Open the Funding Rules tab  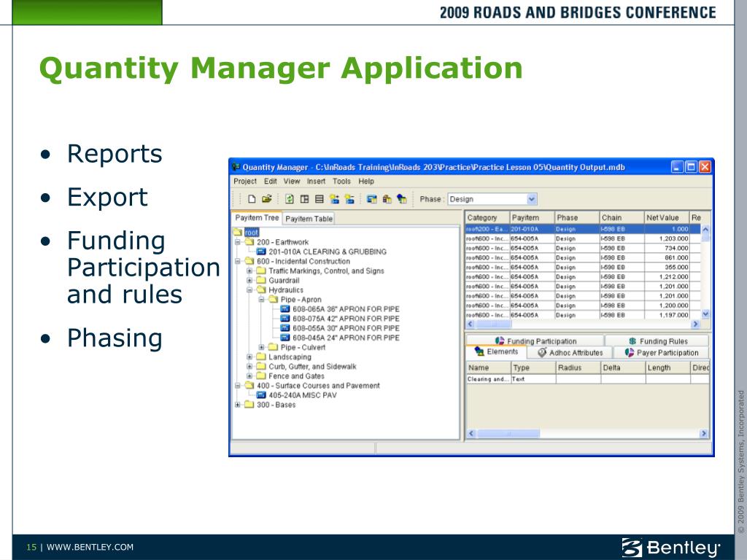pos(658,341)
